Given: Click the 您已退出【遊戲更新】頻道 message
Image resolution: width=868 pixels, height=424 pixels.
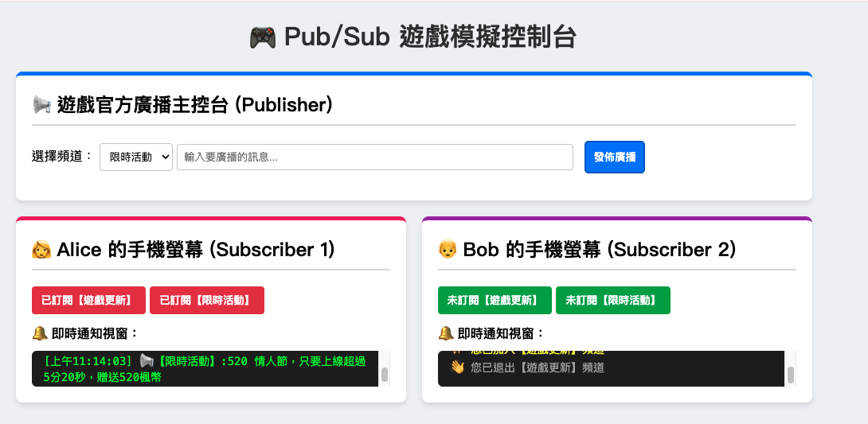Looking at the screenshot, I should 537,367.
